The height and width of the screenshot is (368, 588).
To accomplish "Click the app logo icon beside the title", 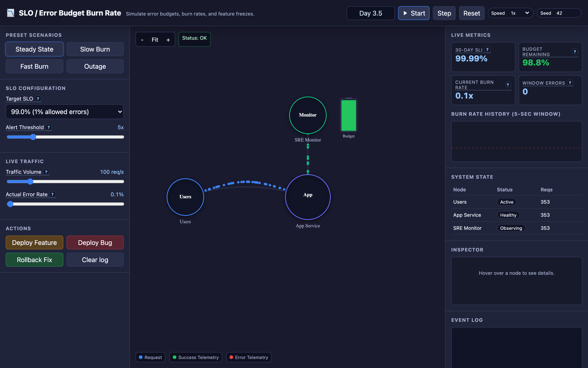I will coord(10,13).
